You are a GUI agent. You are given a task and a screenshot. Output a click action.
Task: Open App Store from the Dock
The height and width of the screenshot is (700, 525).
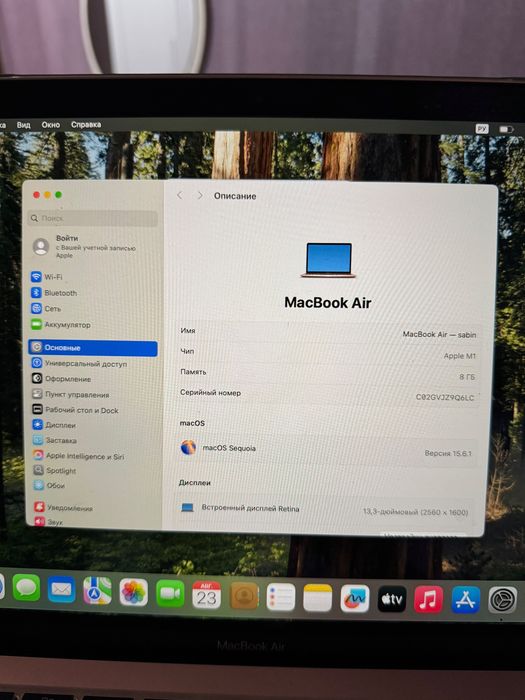(466, 600)
